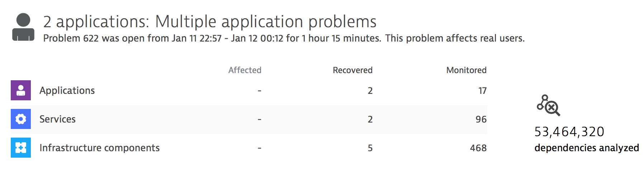Click the dependencies analyzed magnifier icon
The width and height of the screenshot is (644, 177).
[548, 105]
